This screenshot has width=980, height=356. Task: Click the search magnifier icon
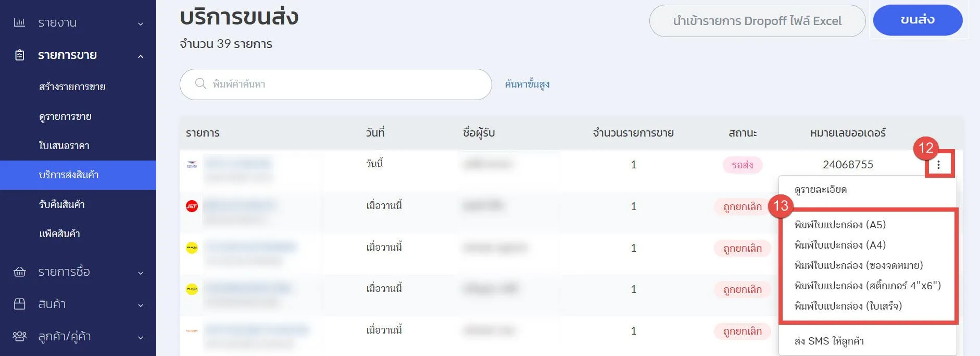click(x=200, y=84)
